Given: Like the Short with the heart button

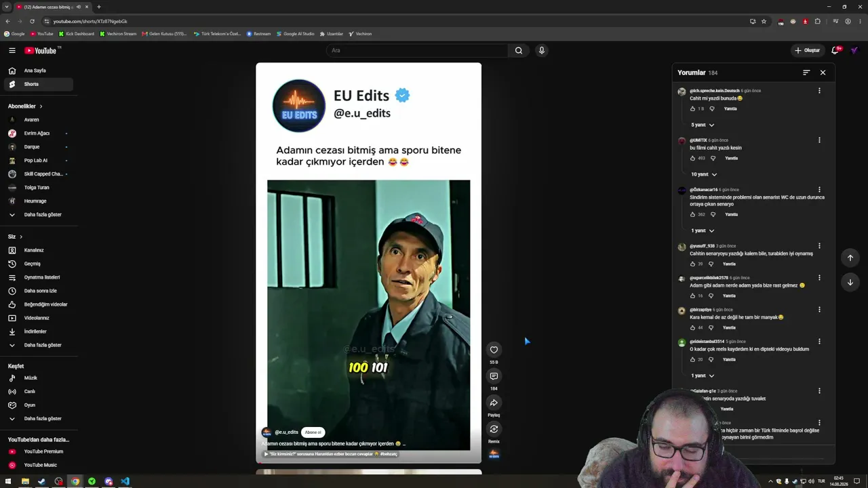Looking at the screenshot, I should tap(494, 350).
